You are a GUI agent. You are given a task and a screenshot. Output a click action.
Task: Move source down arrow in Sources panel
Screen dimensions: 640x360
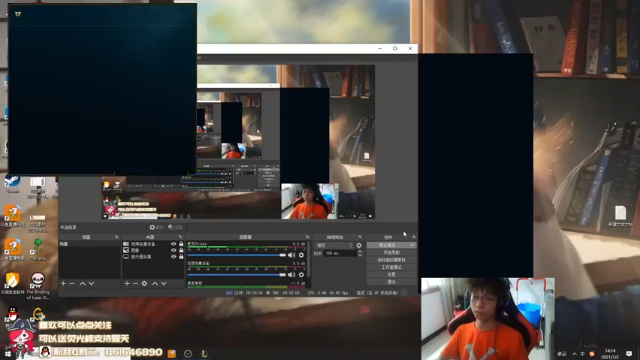click(x=164, y=283)
